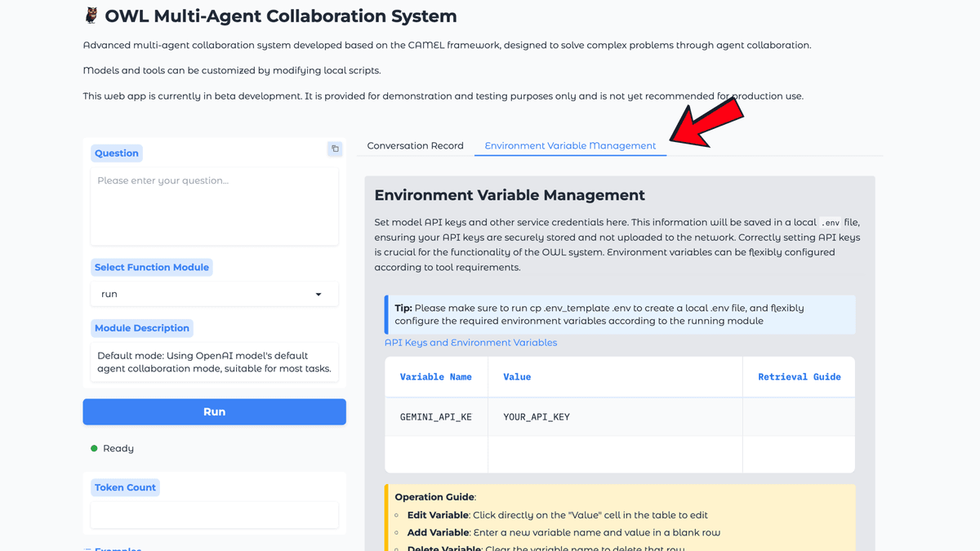The height and width of the screenshot is (551, 980).
Task: Click the Module Description text box
Action: click(x=214, y=362)
